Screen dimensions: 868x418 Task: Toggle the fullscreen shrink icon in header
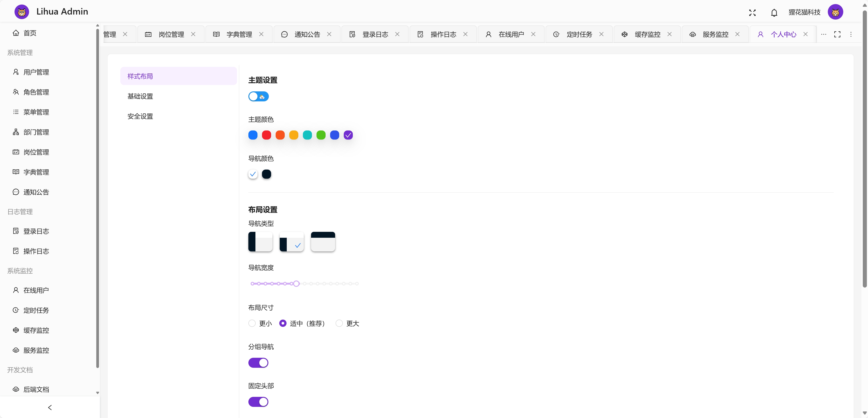pyautogui.click(x=752, y=13)
